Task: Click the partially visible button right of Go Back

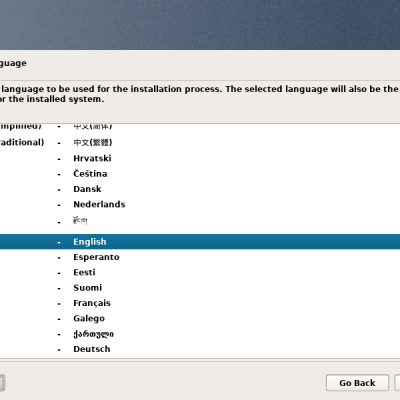Action: click(397, 383)
